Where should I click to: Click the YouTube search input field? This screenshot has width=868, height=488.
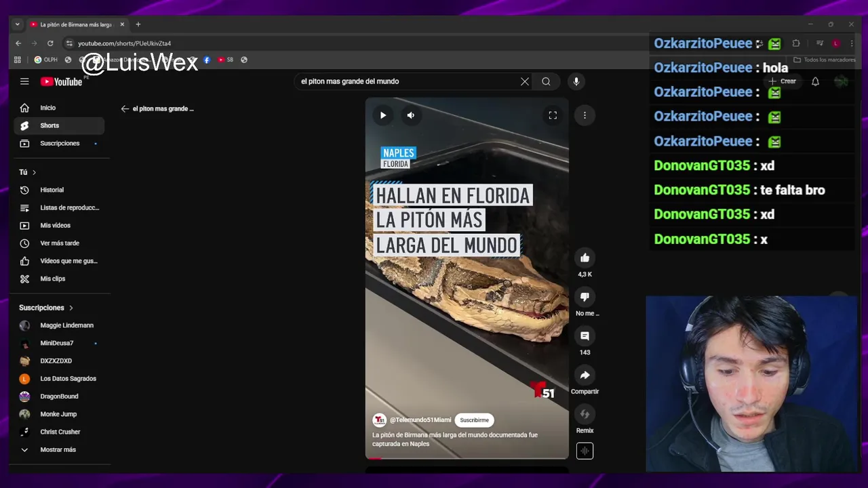click(407, 81)
